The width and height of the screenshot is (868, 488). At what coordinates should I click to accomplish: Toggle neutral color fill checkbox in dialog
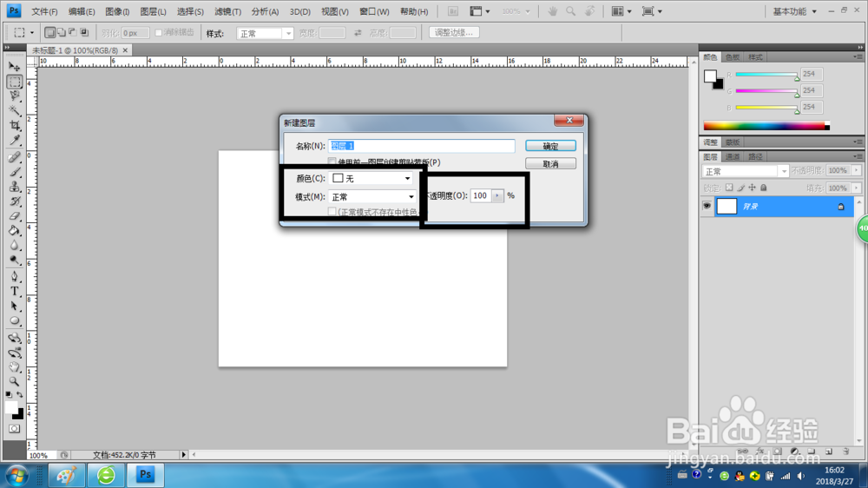[332, 212]
